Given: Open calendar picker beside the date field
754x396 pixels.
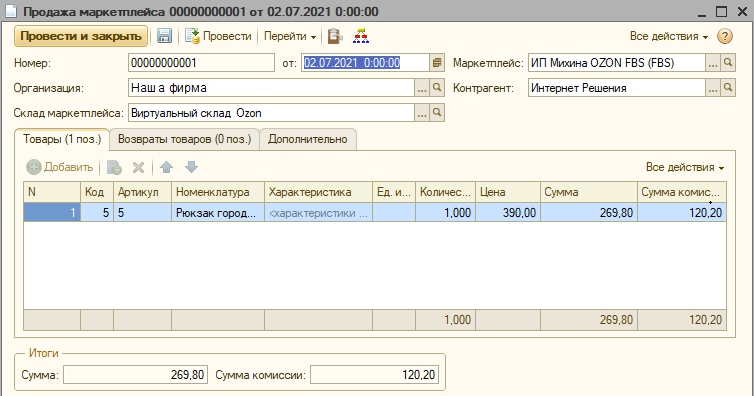Looking at the screenshot, I should (x=437, y=62).
